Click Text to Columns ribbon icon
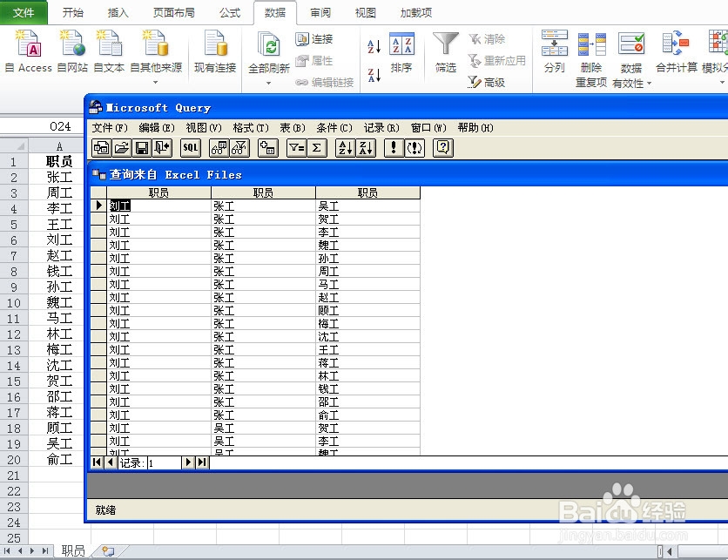 [x=555, y=51]
